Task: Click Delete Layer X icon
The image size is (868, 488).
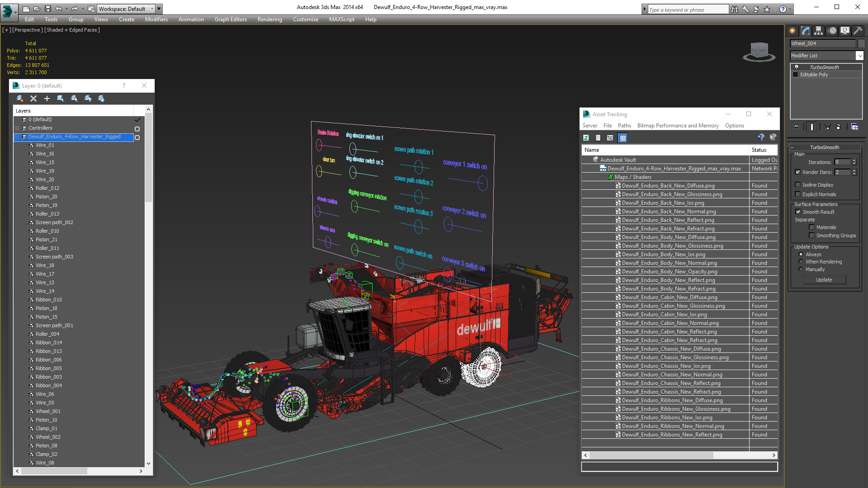Action: pyautogui.click(x=33, y=99)
